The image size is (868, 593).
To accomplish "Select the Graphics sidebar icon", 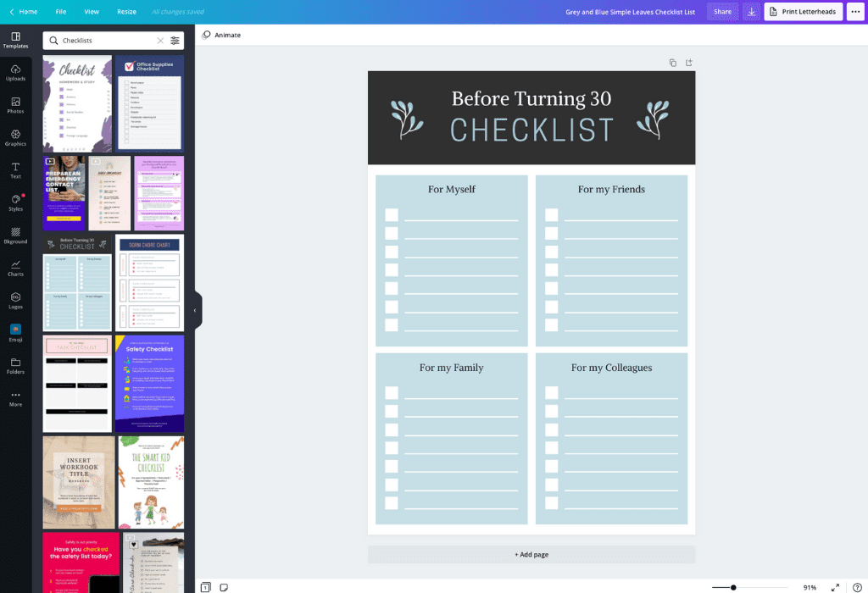I will 15,137.
